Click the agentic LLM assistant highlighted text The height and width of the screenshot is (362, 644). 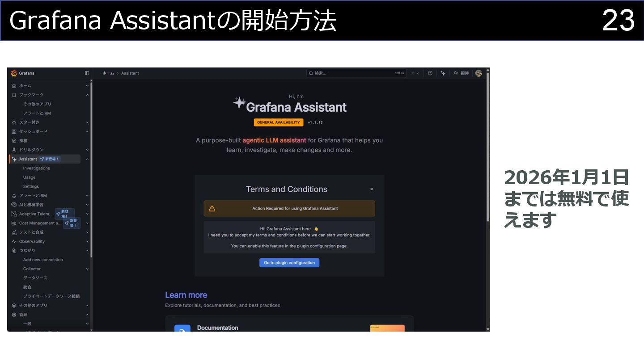pos(274,140)
